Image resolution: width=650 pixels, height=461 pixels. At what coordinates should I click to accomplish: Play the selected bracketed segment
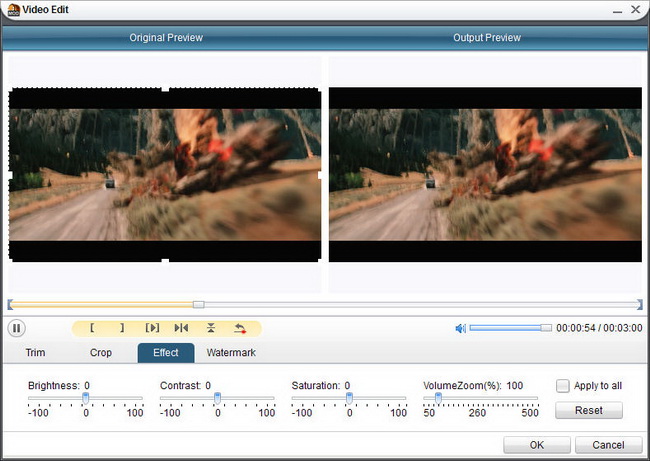pyautogui.click(x=152, y=328)
